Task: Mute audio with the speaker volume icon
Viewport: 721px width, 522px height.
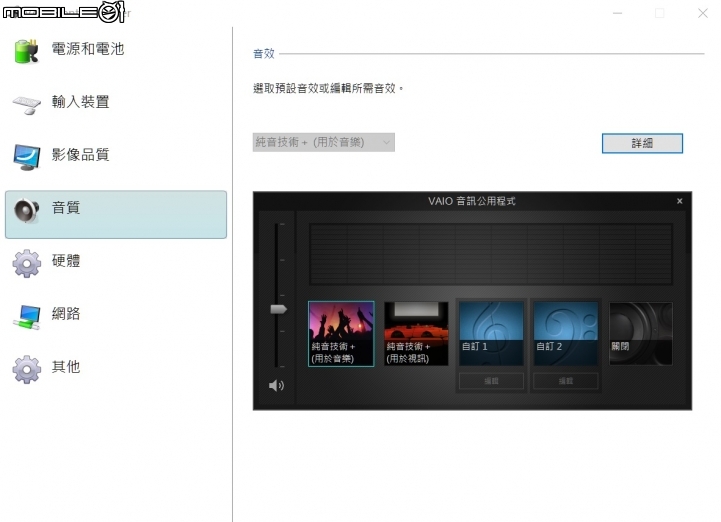Action: click(276, 385)
